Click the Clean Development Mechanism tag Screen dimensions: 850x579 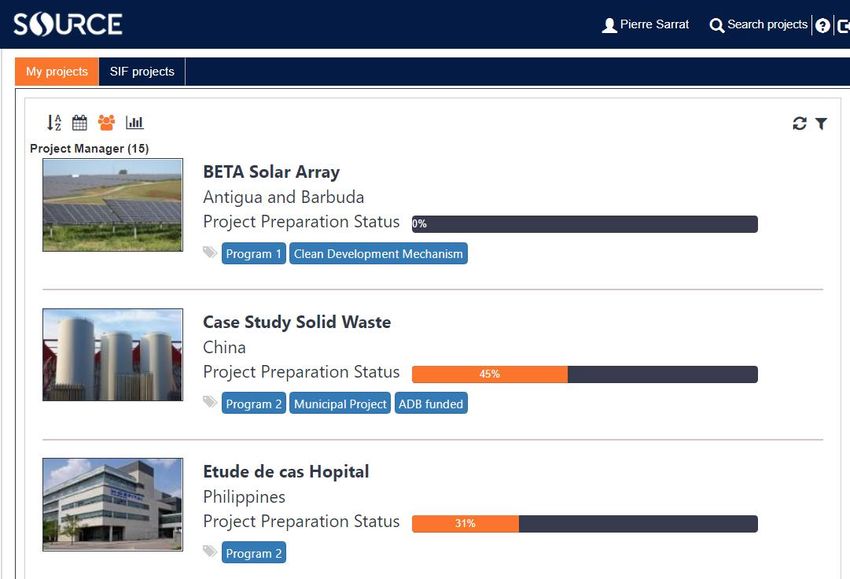pyautogui.click(x=378, y=254)
